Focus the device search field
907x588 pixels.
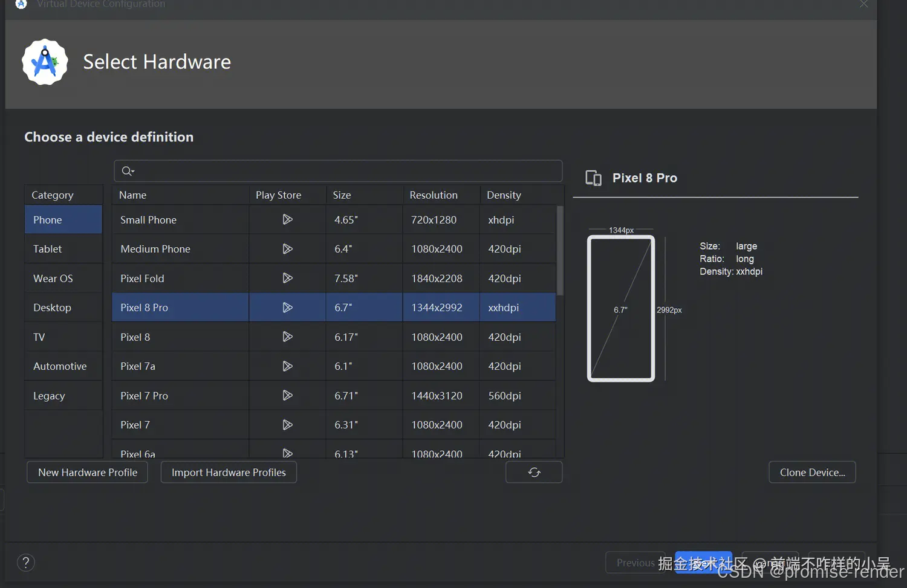pyautogui.click(x=338, y=171)
